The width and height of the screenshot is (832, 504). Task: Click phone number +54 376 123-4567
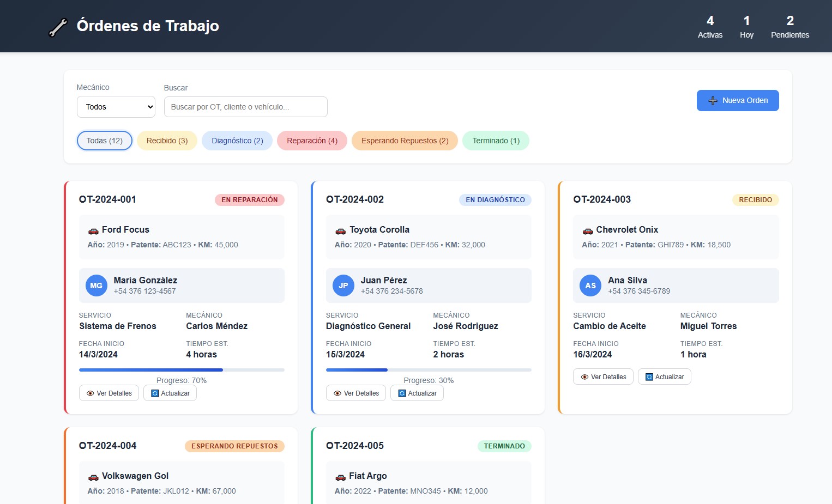144,292
